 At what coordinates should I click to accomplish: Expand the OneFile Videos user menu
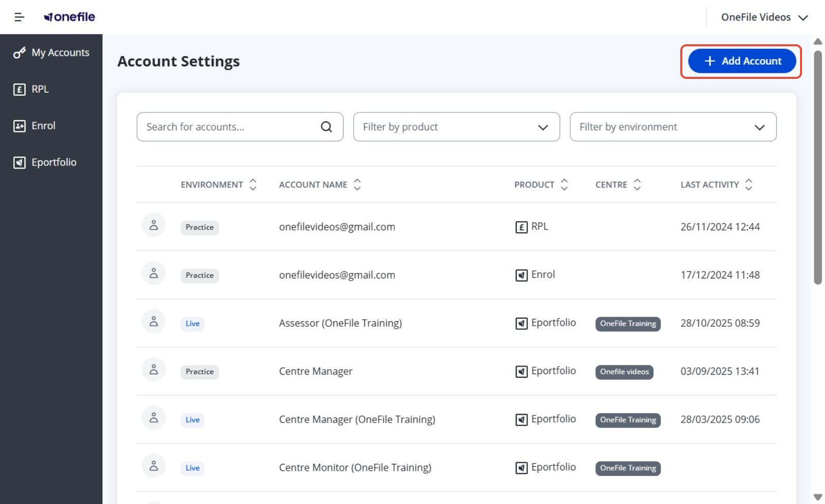(764, 17)
